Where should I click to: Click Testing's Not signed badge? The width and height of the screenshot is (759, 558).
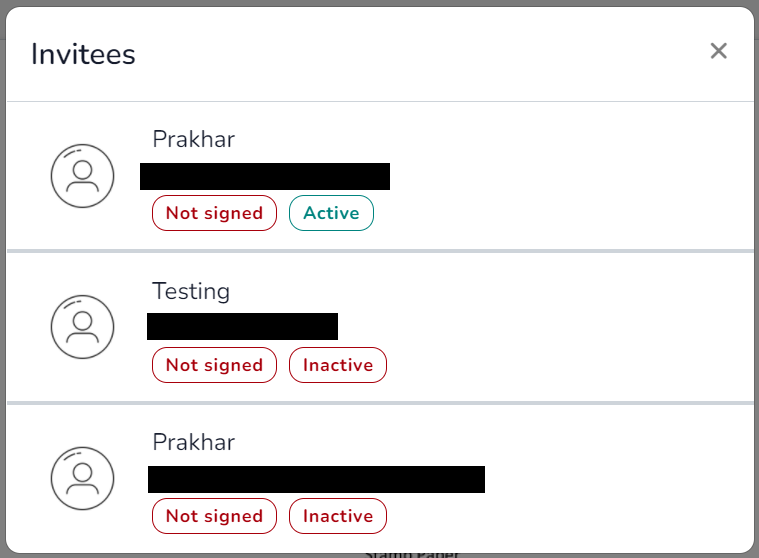click(214, 365)
